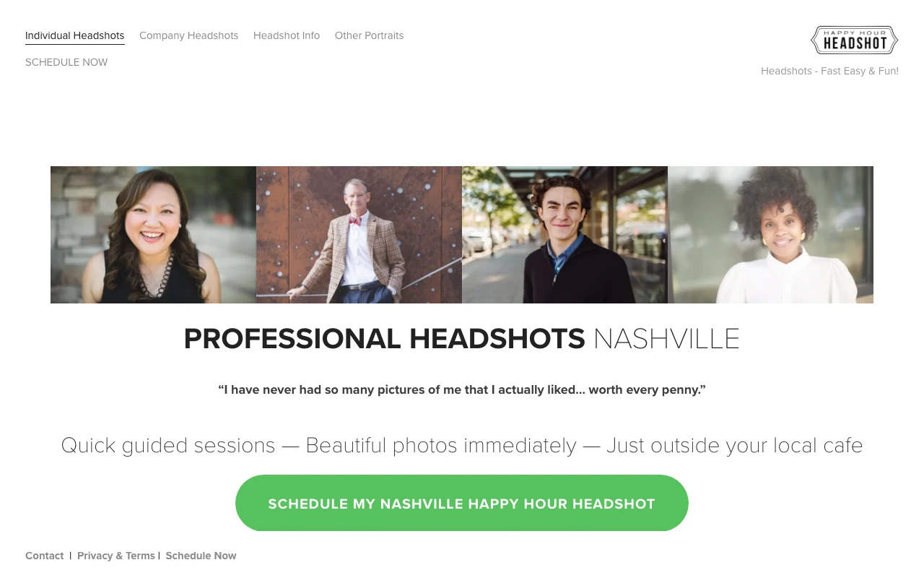This screenshot has width=924, height=578.
Task: Open the Contact link in footer
Action: (x=45, y=556)
